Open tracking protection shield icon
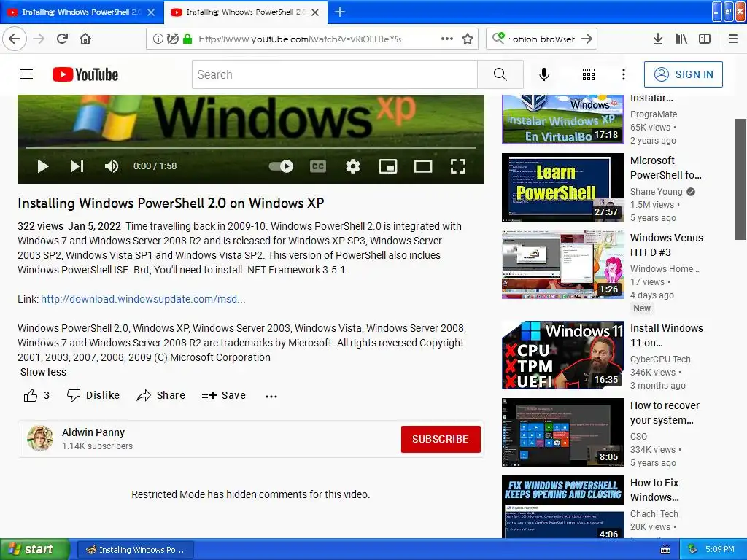The width and height of the screenshot is (747, 560). pos(172,39)
